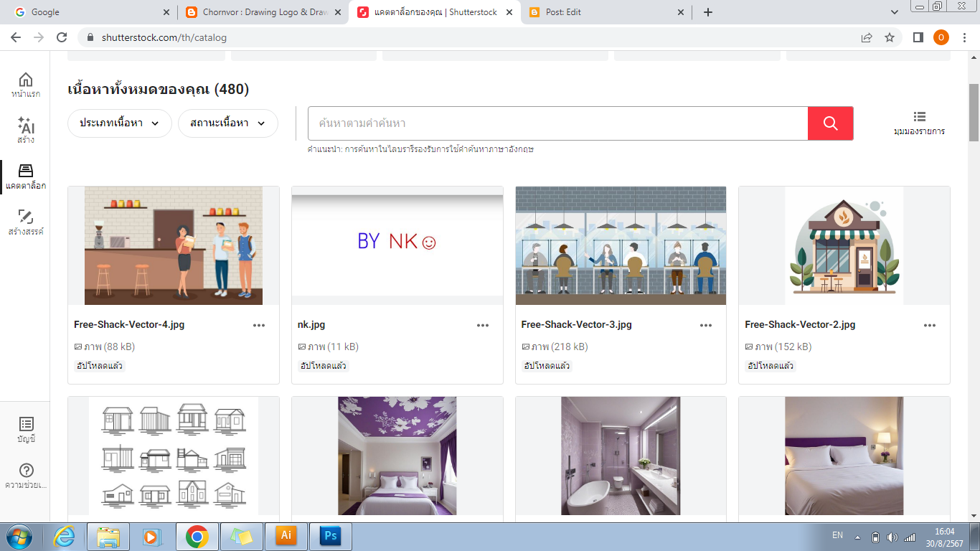980x551 pixels.
Task: Open more options for Free-Shack-Vector-3.jpg
Action: [x=707, y=325]
